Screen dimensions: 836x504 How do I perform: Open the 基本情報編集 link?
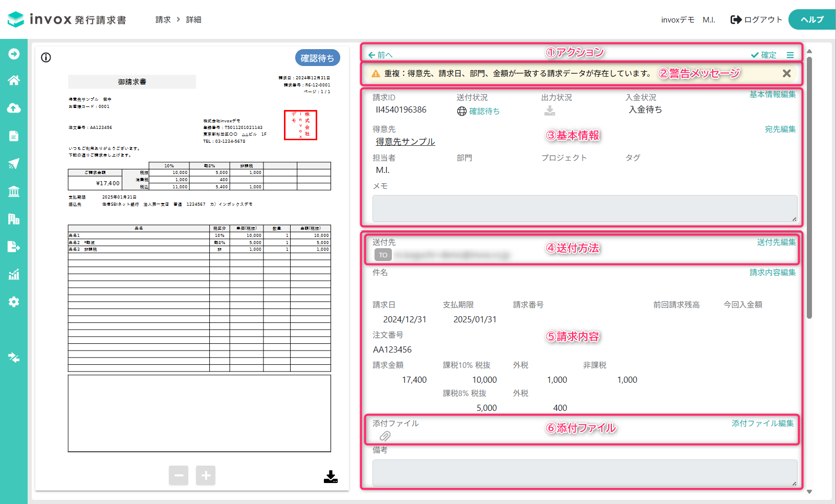click(773, 94)
